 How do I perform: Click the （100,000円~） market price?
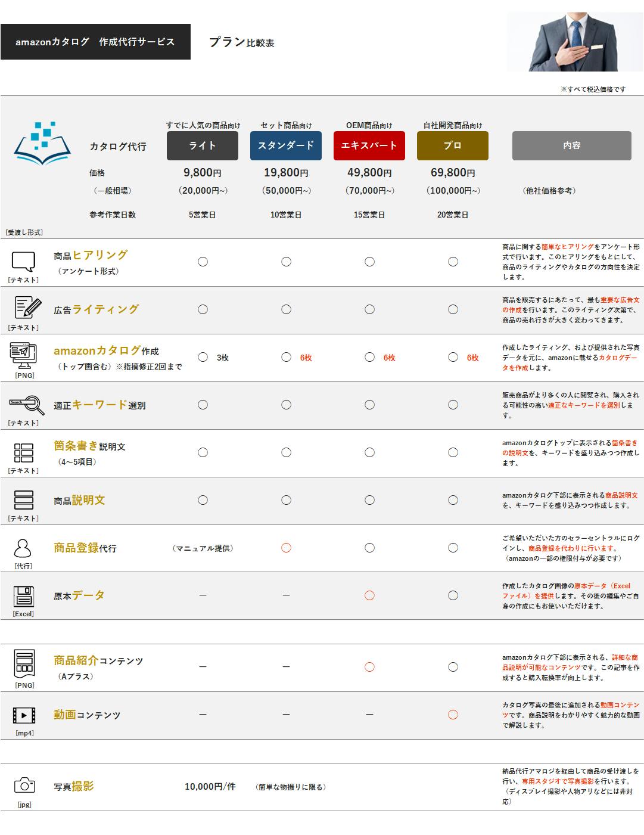click(453, 191)
